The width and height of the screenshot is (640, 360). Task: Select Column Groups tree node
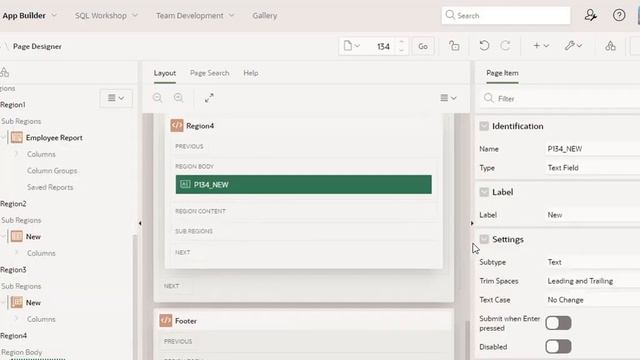(x=52, y=171)
